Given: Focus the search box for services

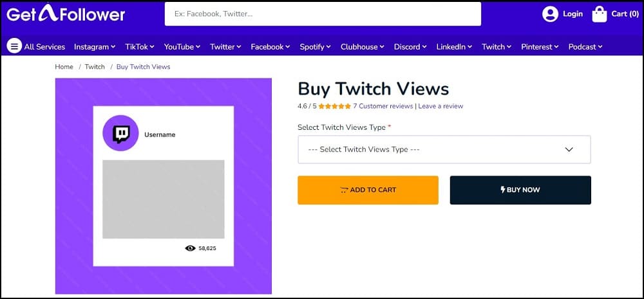Looking at the screenshot, I should pyautogui.click(x=323, y=14).
